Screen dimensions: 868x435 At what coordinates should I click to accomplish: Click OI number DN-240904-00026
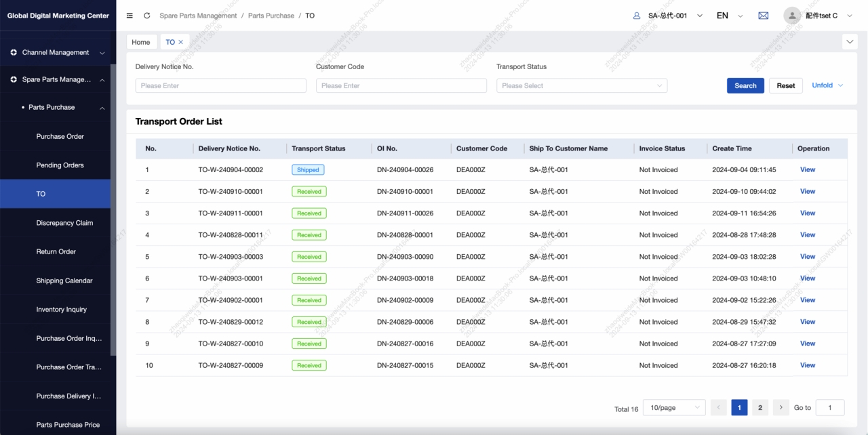pos(406,170)
